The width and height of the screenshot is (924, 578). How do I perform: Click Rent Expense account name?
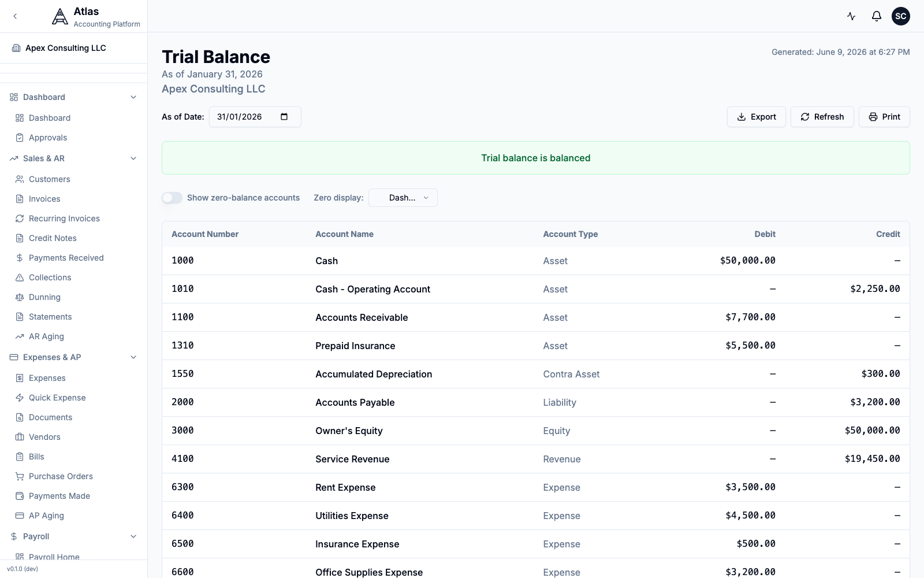345,487
